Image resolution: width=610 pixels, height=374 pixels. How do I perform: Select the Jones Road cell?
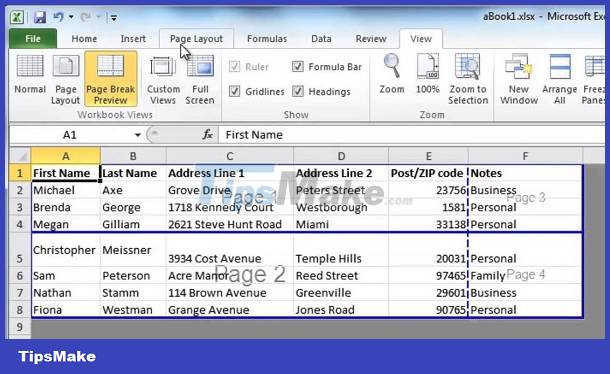coord(341,310)
